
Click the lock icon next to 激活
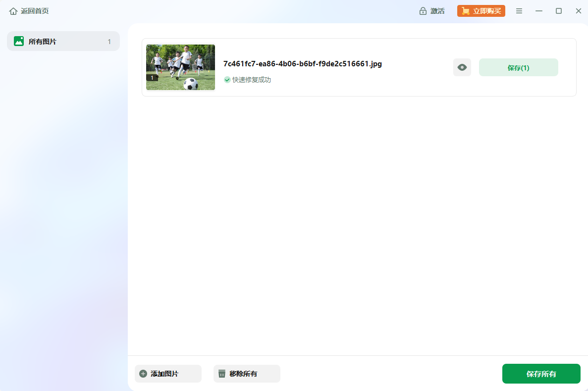click(423, 11)
